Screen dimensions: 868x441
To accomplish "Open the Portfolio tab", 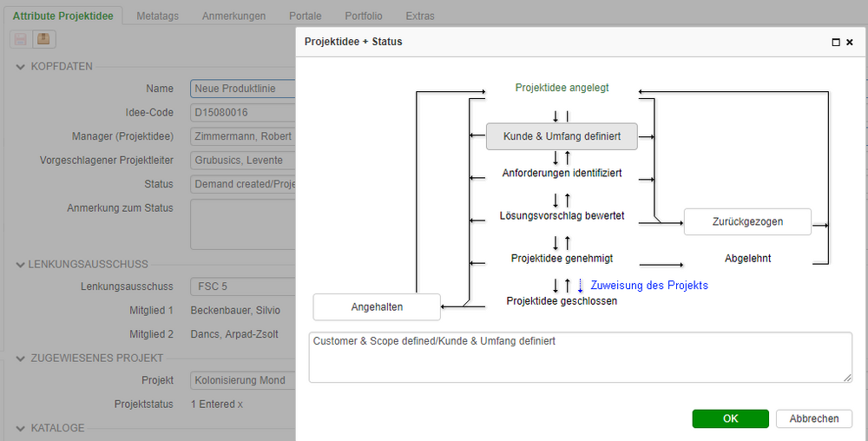I will [x=363, y=16].
